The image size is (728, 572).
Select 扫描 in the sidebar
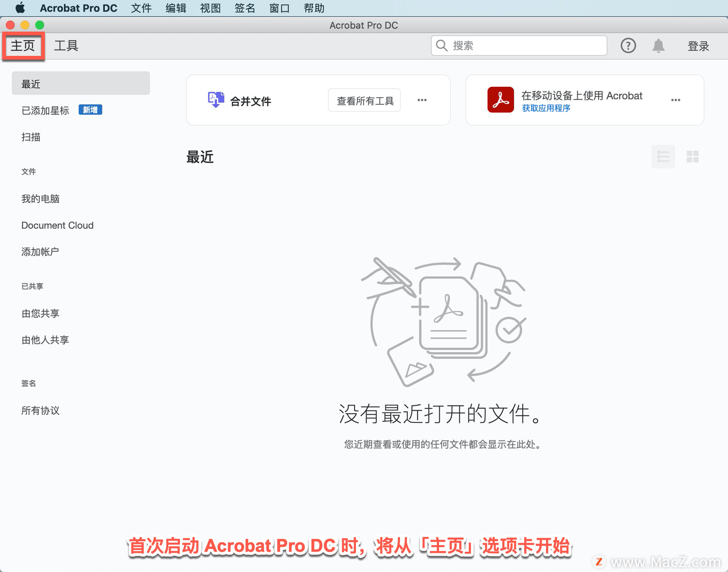pos(31,137)
